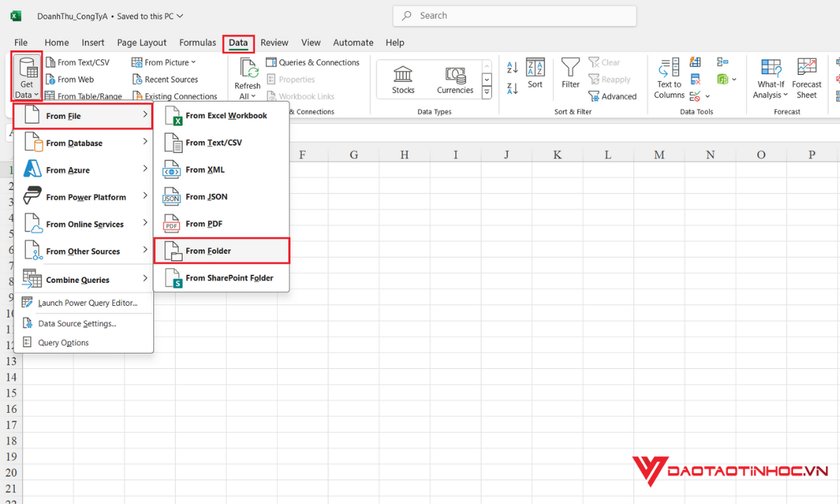Open the title bar save status dropdown
Viewport: 840px width, 504px height.
(180, 15)
